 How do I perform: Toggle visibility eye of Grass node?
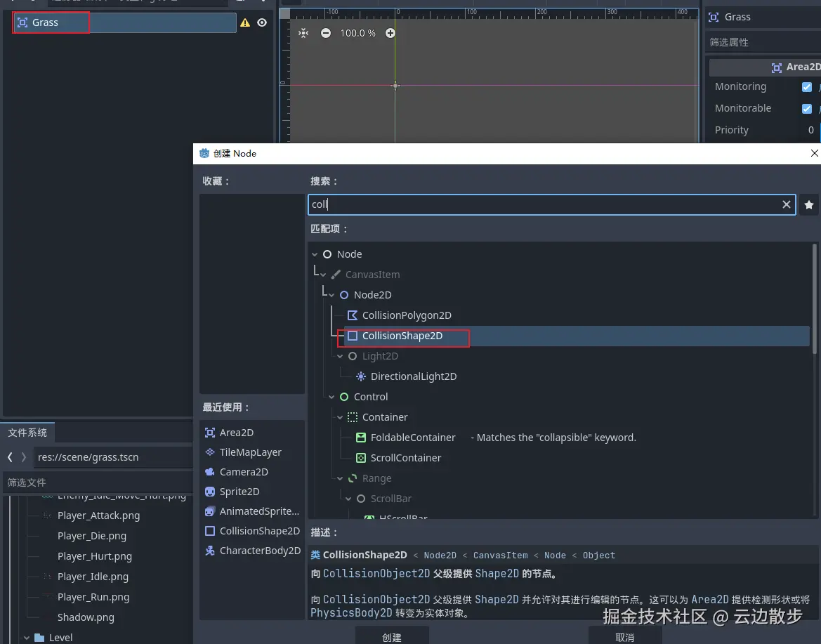[262, 22]
